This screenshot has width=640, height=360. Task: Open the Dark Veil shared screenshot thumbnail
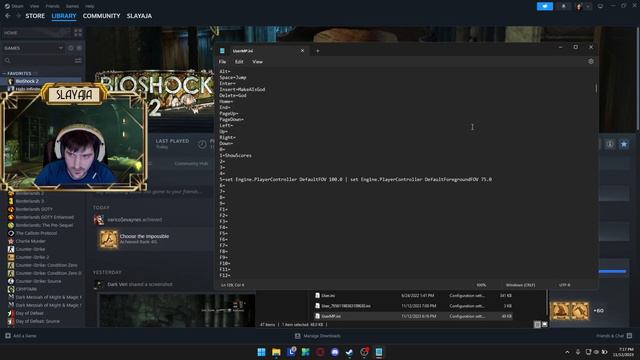pyautogui.click(x=176, y=310)
